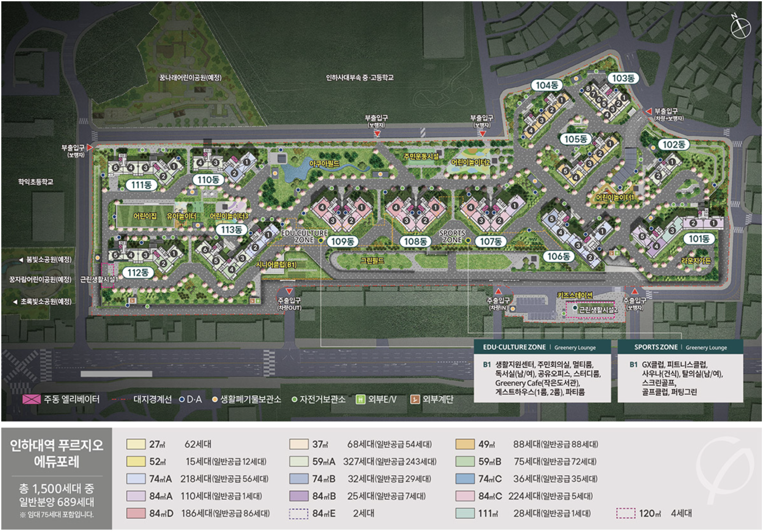Click the red arrow above 주출입구 (보행자)
The width and height of the screenshot is (764, 532).
634,291
